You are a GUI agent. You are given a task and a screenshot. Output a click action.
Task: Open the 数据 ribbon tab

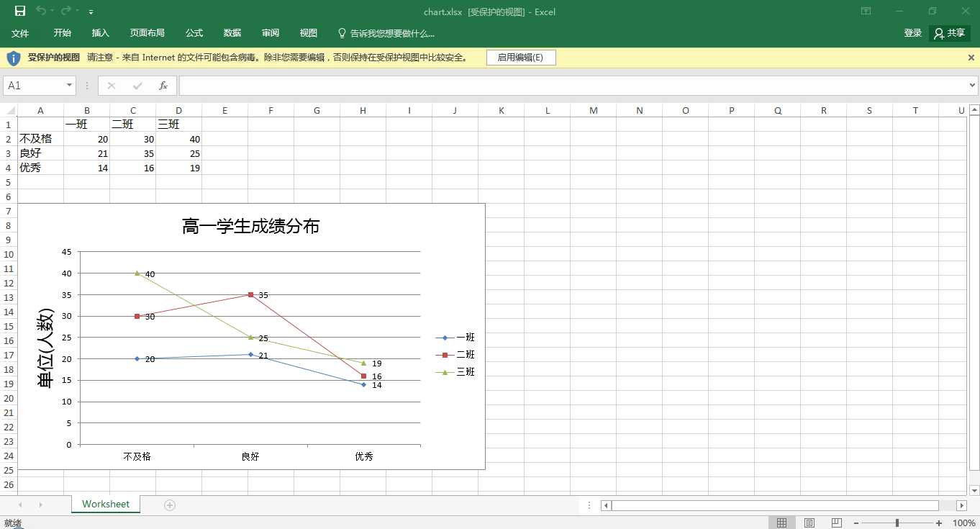[232, 33]
